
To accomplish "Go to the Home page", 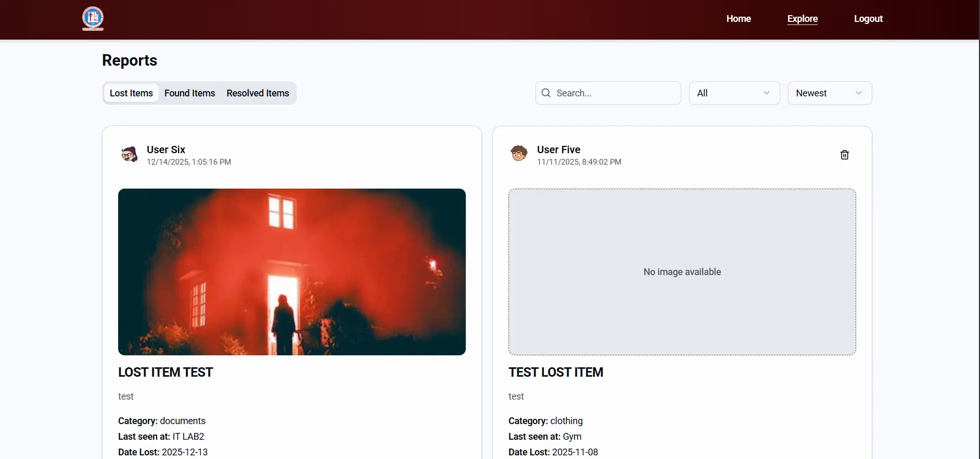I will pos(738,19).
